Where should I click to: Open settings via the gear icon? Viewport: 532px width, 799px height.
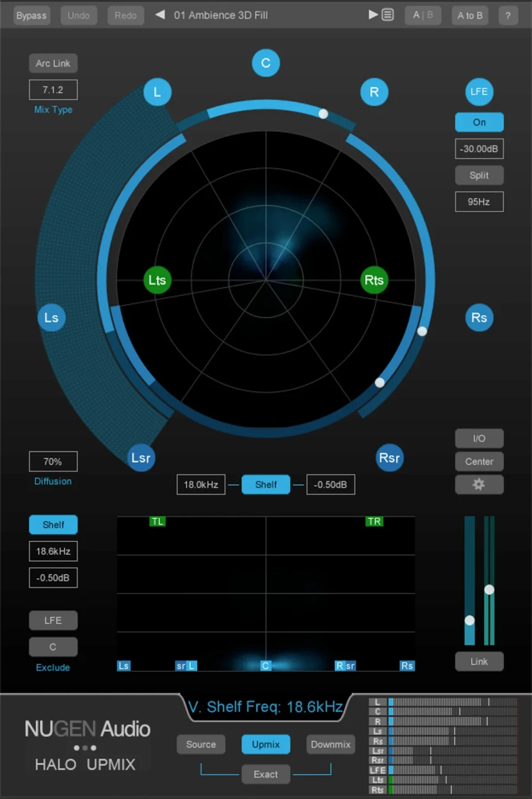coord(479,484)
